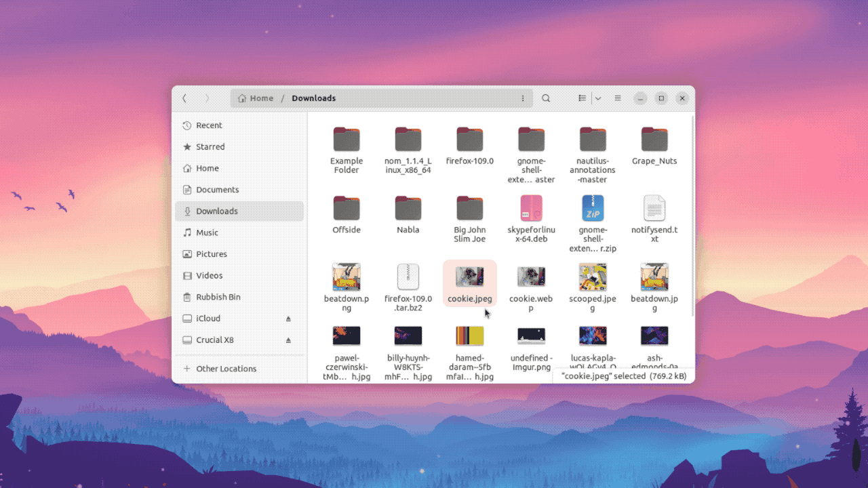Screen dimensions: 868x488
Task: Expand Other Locations in the sidebar
Action: [224, 368]
